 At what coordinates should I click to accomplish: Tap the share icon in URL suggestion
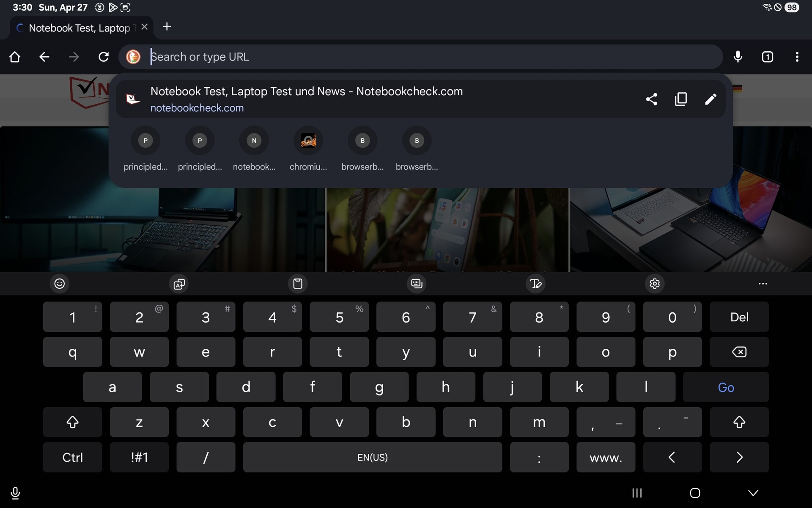(x=651, y=99)
